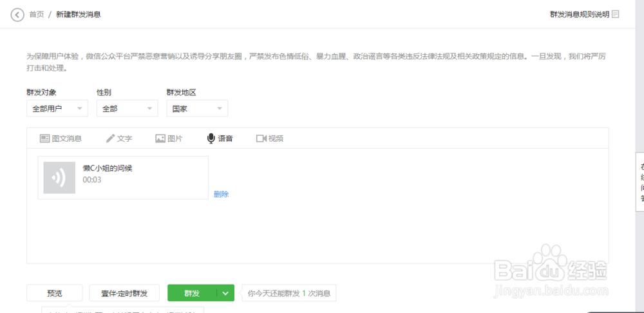Viewport: 644px width, 313px height.
Task: Click the 群发对象 label
Action: tap(41, 93)
